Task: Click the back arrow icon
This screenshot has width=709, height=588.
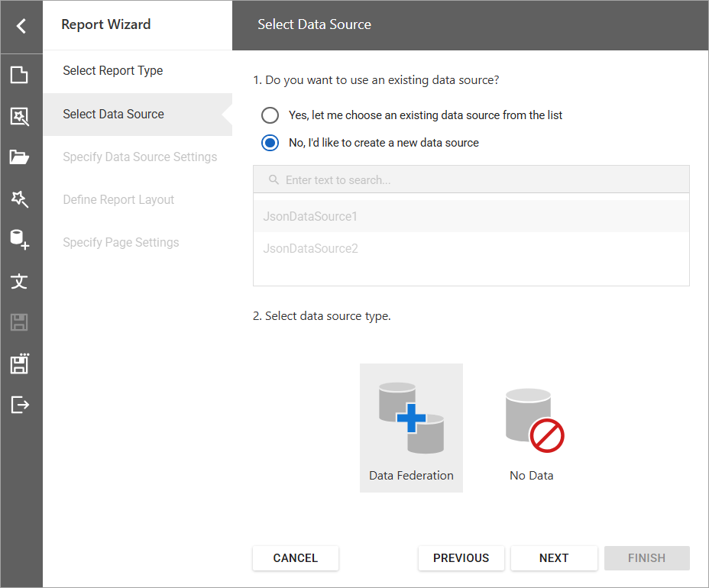Action: coord(21,26)
